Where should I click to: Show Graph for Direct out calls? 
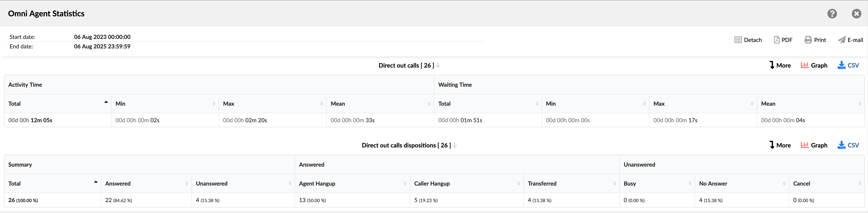(814, 65)
